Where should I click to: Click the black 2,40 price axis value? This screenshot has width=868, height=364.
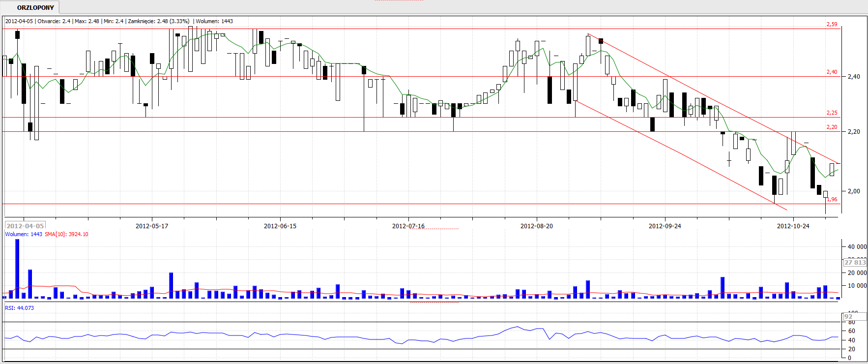(854, 77)
